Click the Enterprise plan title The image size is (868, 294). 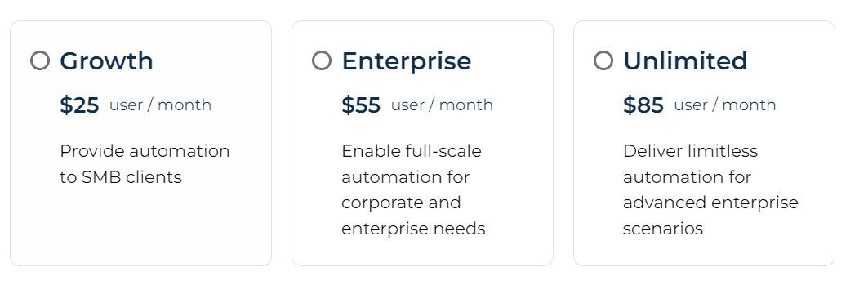click(407, 61)
